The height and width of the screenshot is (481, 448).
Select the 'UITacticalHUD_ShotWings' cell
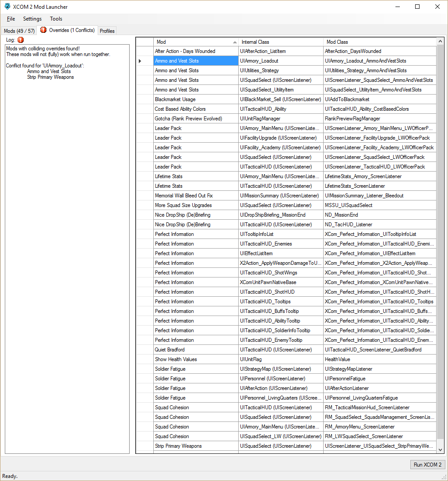pos(281,273)
